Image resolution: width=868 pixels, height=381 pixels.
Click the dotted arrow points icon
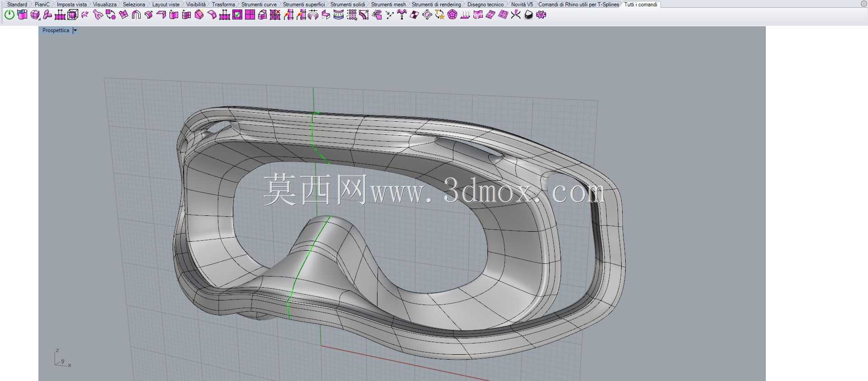[389, 15]
